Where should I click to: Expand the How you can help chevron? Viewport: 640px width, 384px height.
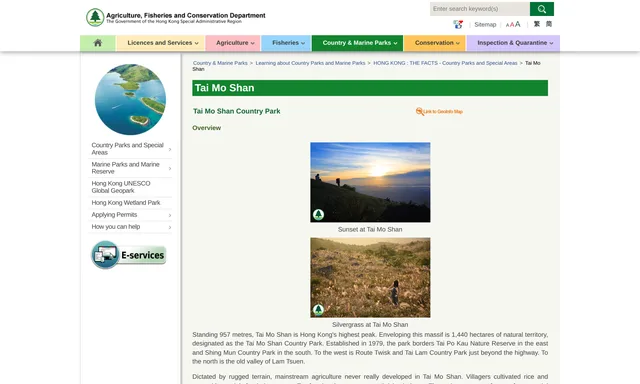point(170,227)
